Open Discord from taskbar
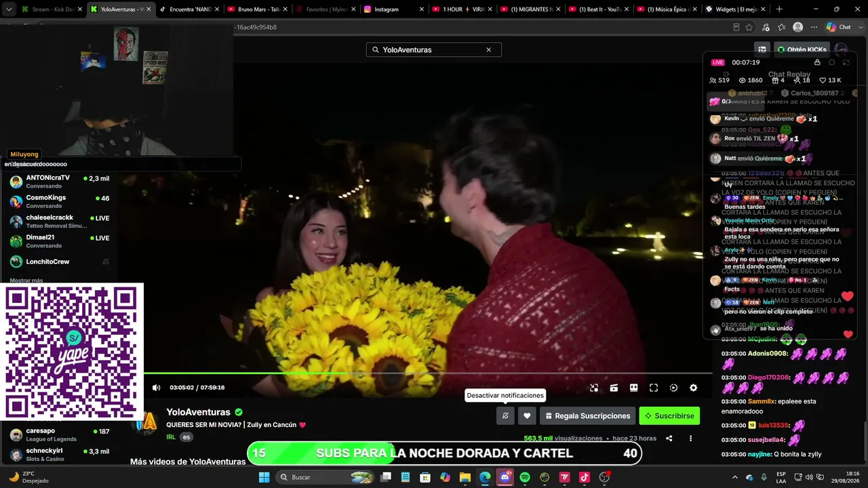 coord(505,477)
